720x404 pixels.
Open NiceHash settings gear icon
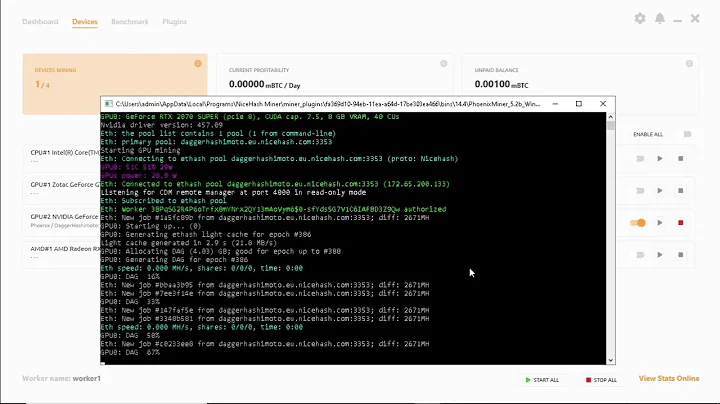[640, 18]
